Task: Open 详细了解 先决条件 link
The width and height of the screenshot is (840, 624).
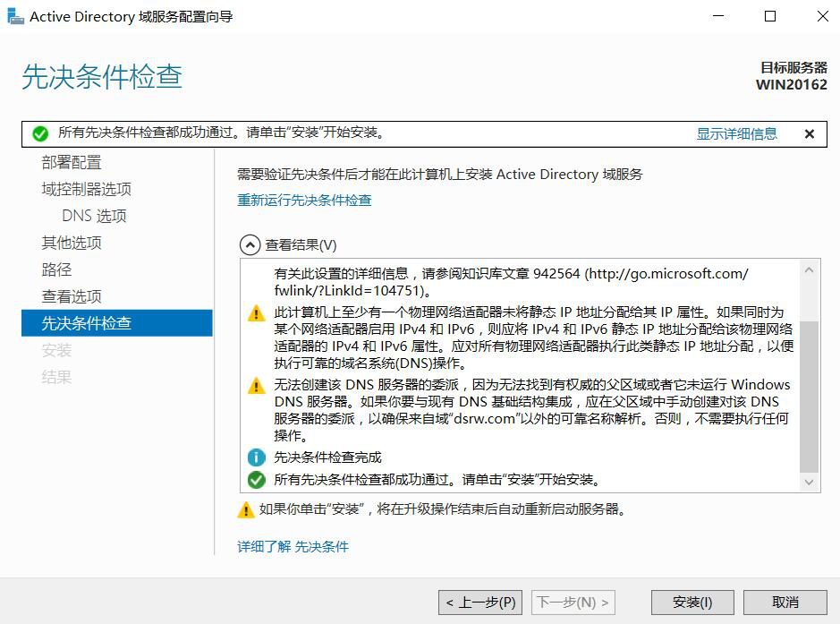Action: [x=293, y=546]
